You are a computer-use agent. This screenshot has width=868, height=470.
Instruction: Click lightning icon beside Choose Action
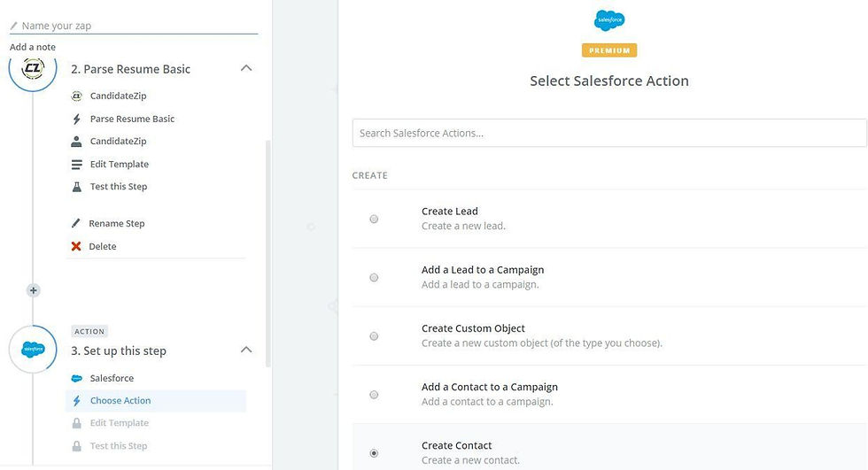[76, 401]
